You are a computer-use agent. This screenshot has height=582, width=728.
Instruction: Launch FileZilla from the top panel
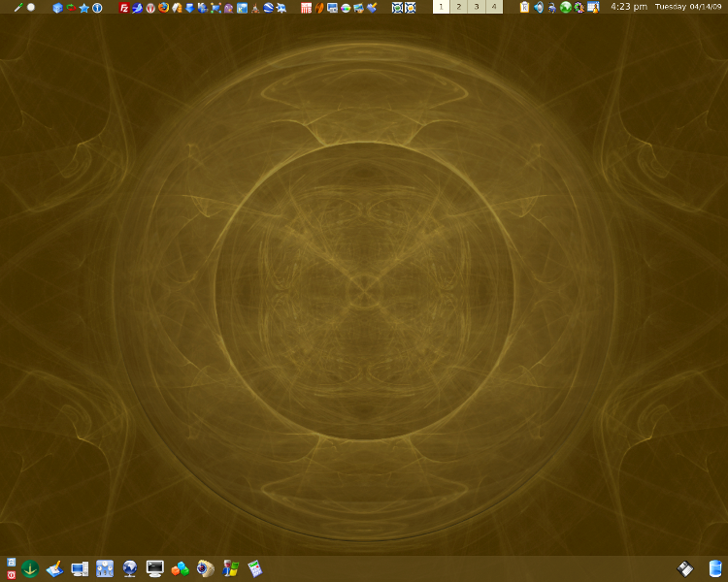coord(124,8)
